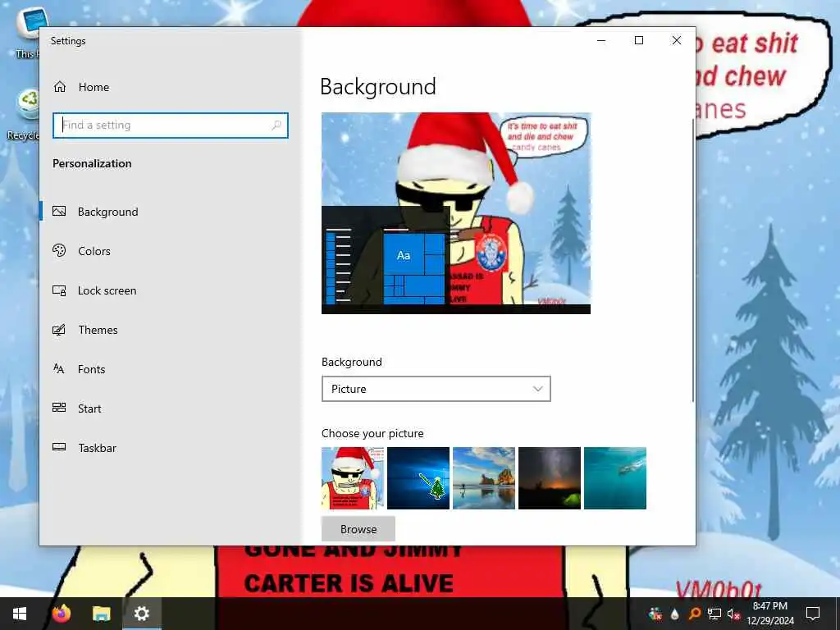Viewport: 840px width, 630px height.
Task: Minimize the Settings window
Action: point(601,41)
